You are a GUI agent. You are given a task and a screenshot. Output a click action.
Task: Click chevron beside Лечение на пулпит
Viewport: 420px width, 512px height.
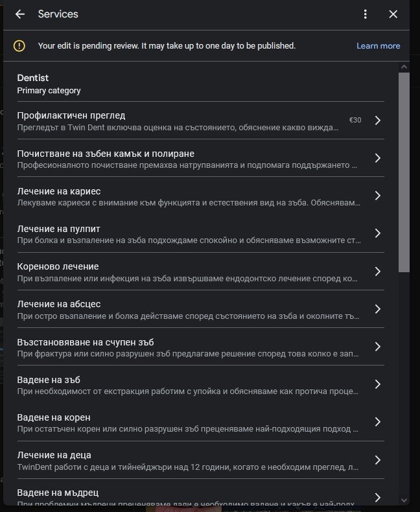coord(377,233)
